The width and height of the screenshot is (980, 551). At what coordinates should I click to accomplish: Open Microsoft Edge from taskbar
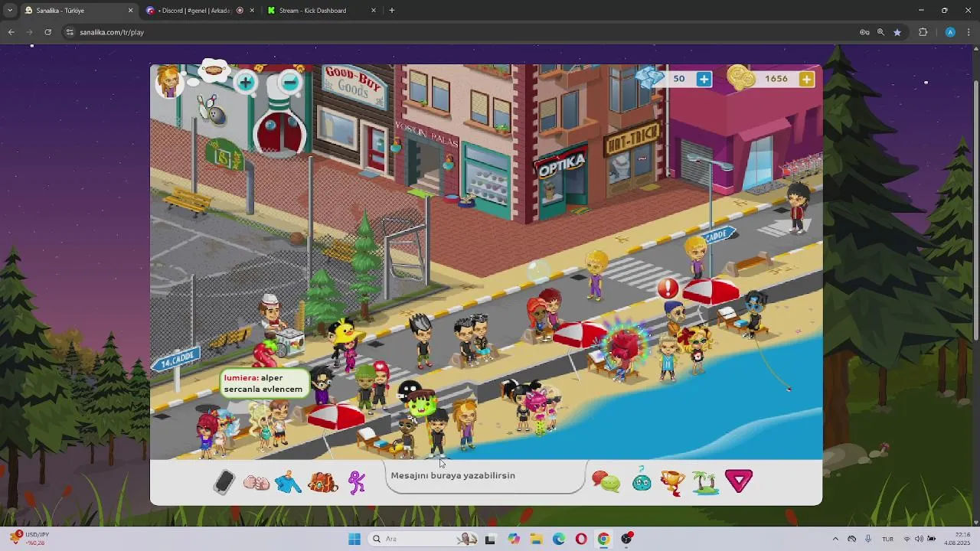(x=559, y=539)
